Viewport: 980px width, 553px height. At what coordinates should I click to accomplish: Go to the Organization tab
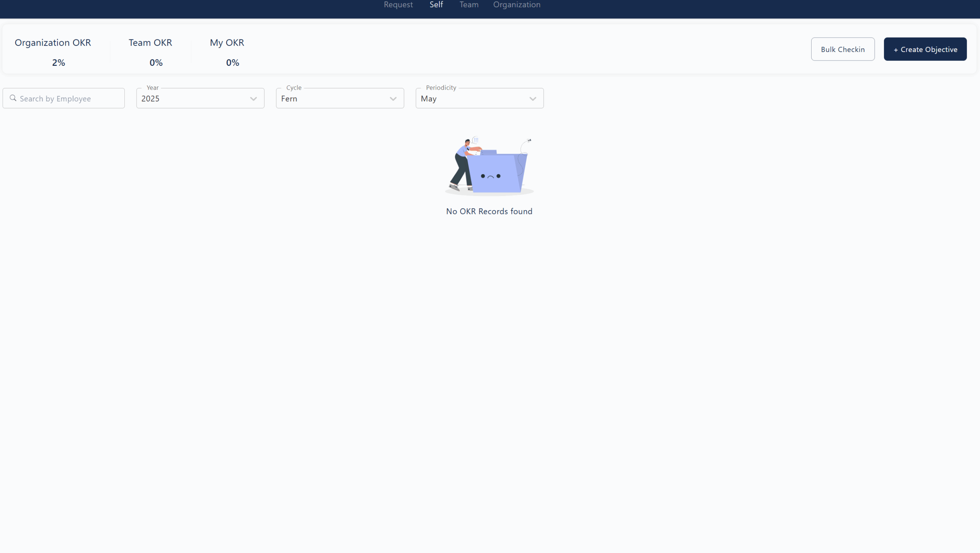(x=517, y=5)
